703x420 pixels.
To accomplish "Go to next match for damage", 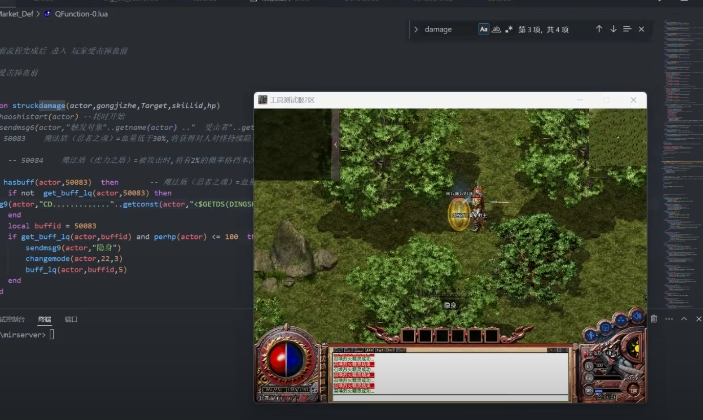I will (613, 30).
